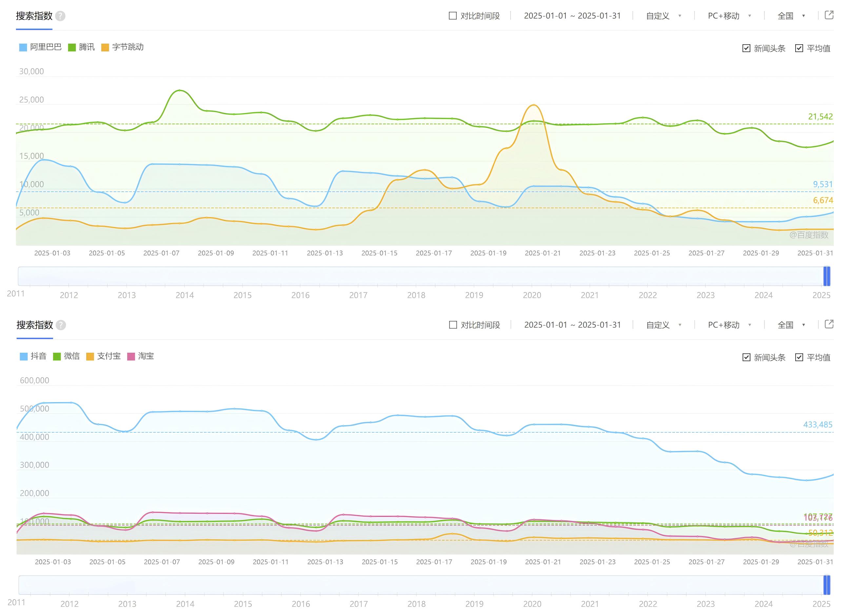
Task: Select top 搜索指数 tab
Action: point(34,16)
